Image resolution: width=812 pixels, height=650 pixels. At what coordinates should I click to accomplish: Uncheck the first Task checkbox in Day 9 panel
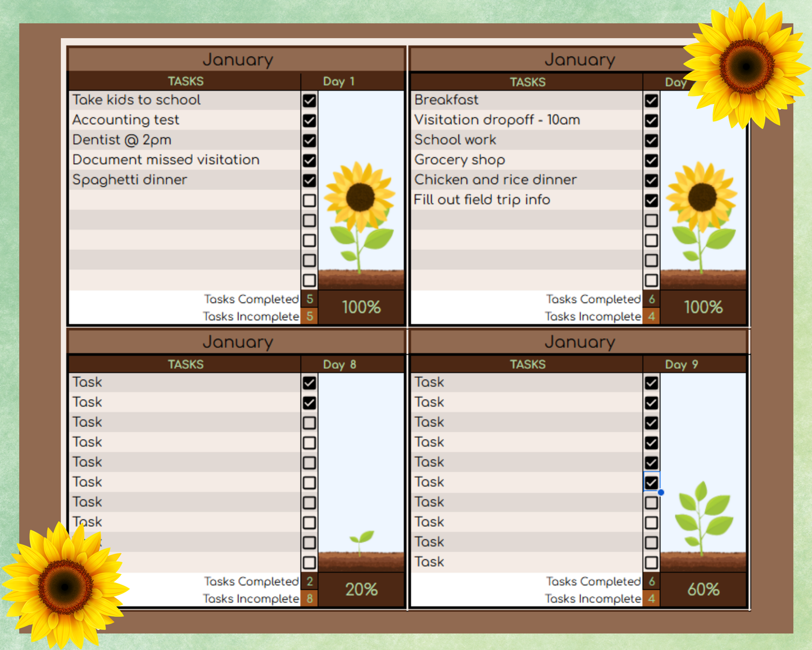(x=651, y=383)
